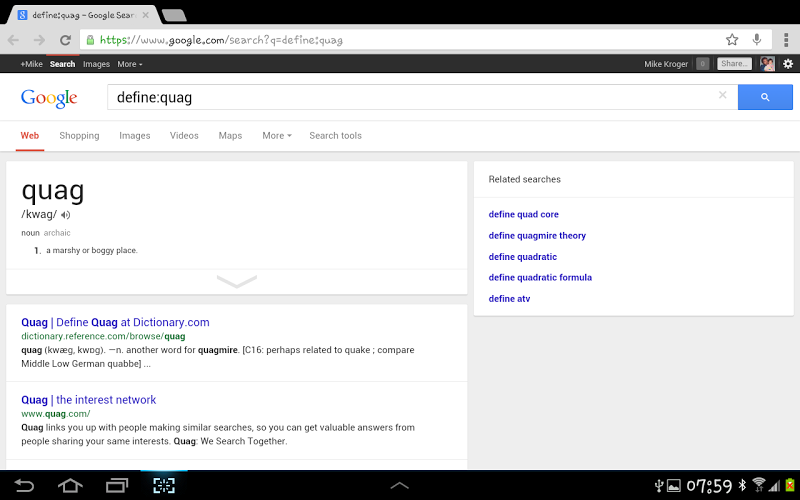The height and width of the screenshot is (500, 800).
Task: Switch to the Images results tab
Action: pyautogui.click(x=135, y=136)
